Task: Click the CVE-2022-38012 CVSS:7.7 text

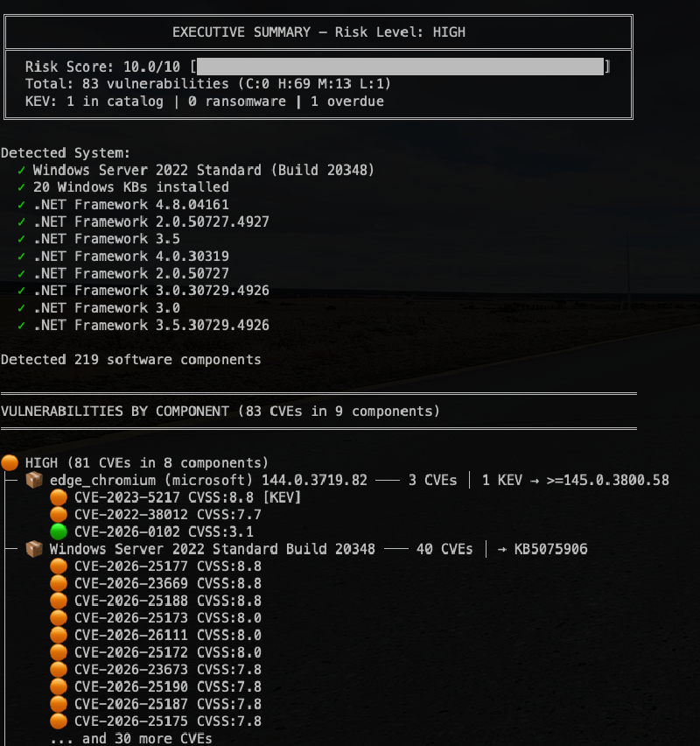Action: pyautogui.click(x=168, y=514)
